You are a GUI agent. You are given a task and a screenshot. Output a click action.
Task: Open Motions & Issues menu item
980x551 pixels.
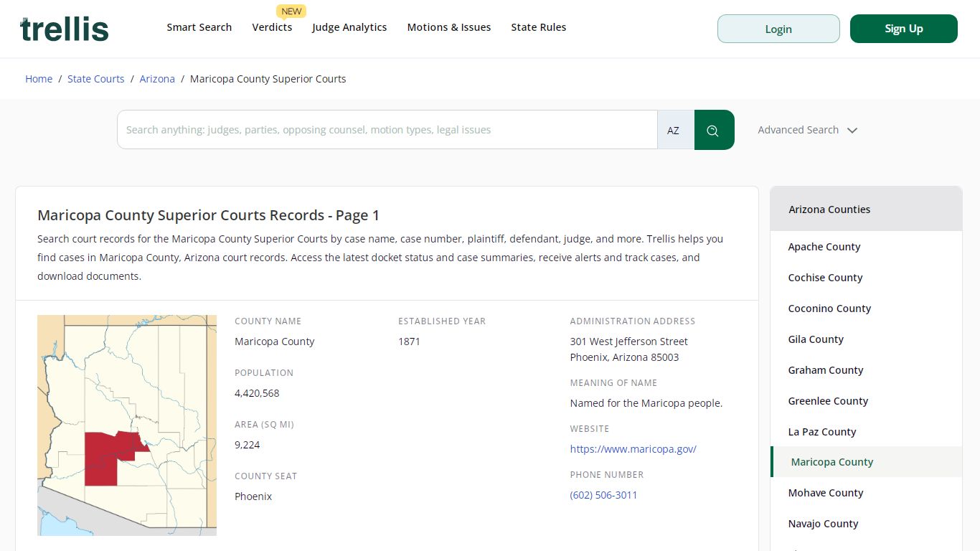point(449,27)
